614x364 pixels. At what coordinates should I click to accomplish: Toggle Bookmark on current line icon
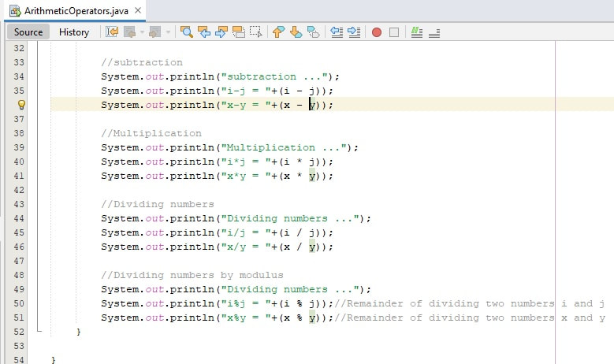[x=313, y=32]
